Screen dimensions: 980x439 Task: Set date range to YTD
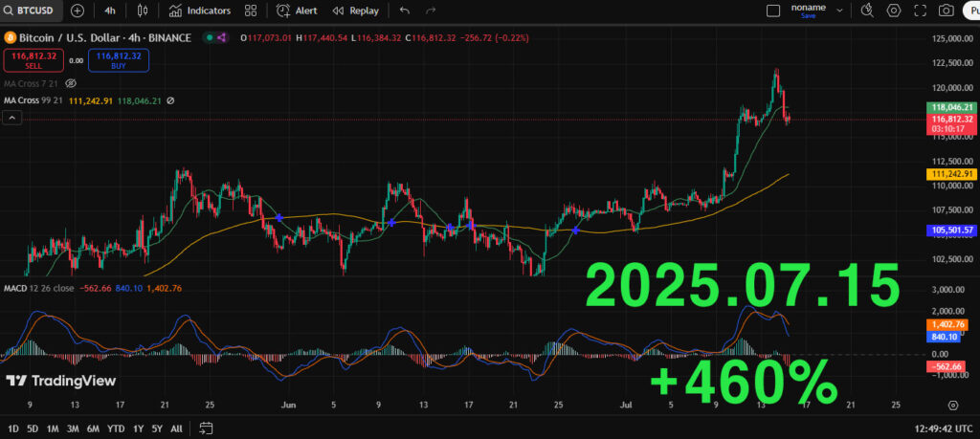pos(116,428)
